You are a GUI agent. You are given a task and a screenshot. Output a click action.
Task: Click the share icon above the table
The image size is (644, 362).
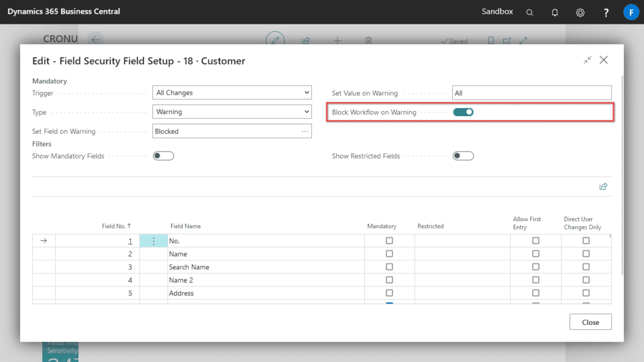coord(603,186)
